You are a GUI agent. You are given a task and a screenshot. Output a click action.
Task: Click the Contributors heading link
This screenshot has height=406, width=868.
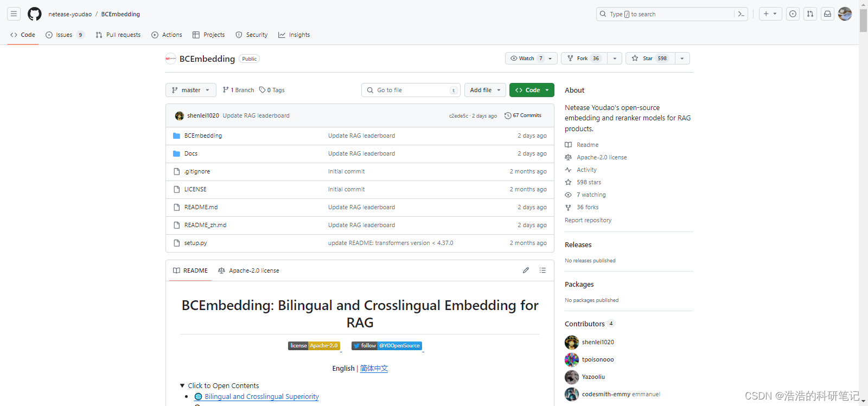(584, 324)
